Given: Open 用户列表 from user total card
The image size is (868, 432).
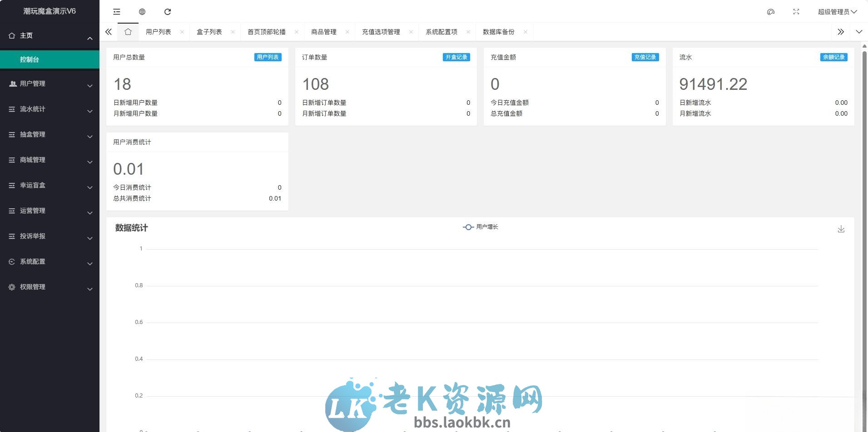Looking at the screenshot, I should (x=268, y=57).
